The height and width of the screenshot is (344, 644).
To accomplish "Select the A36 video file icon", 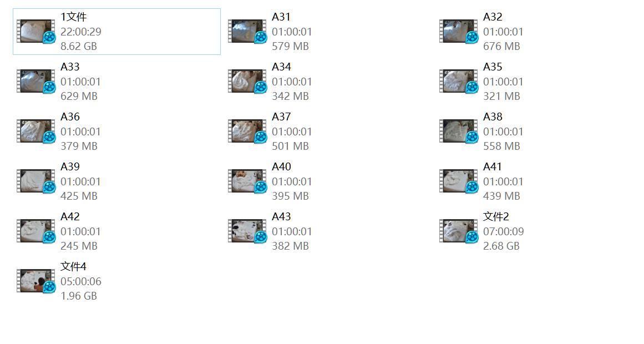I will coord(36,131).
